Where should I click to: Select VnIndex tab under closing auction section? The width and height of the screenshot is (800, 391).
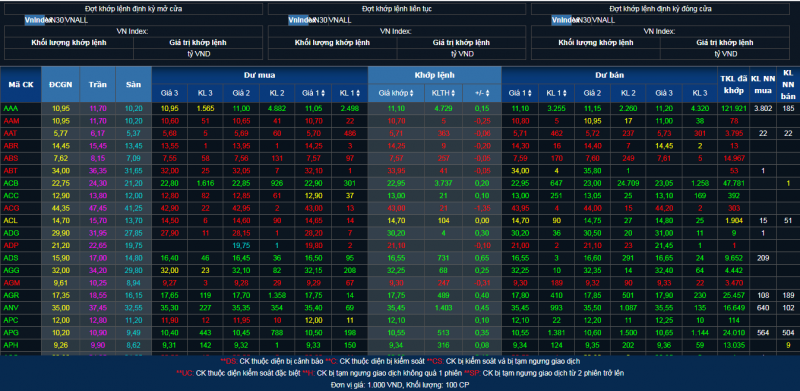tap(560, 20)
